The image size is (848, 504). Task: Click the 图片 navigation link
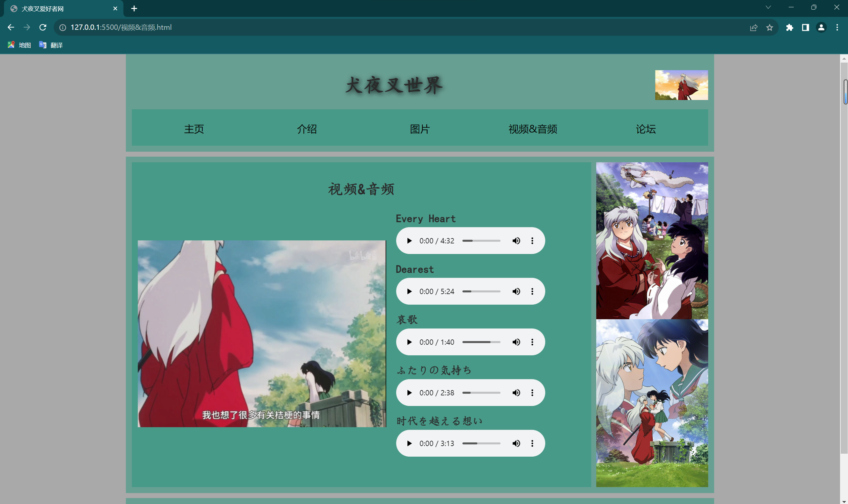tap(419, 129)
